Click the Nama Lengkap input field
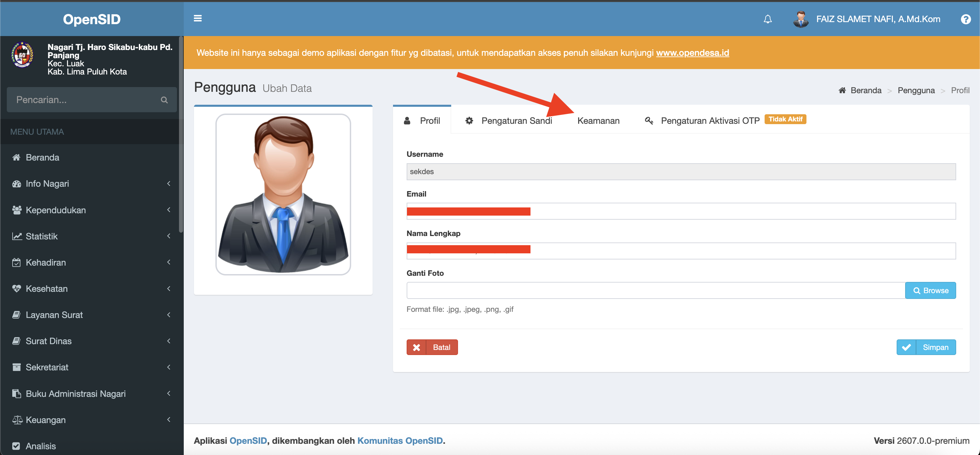Viewport: 980px width, 455px height. (x=681, y=251)
